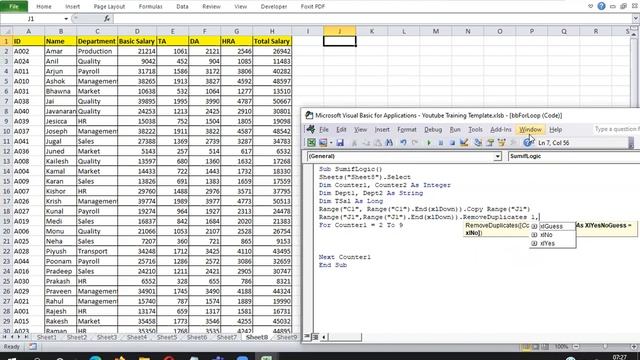Click the Insert Function fx icon
This screenshot has height=360, width=640.
click(107, 19)
